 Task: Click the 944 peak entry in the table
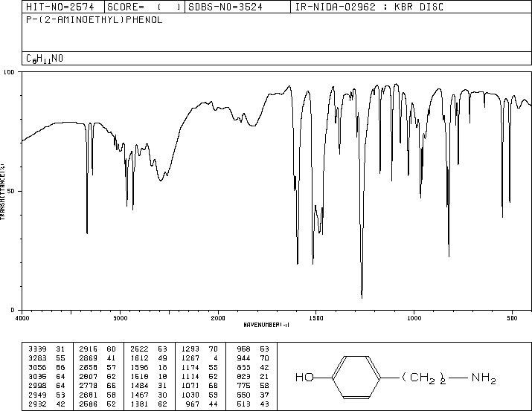click(x=253, y=358)
